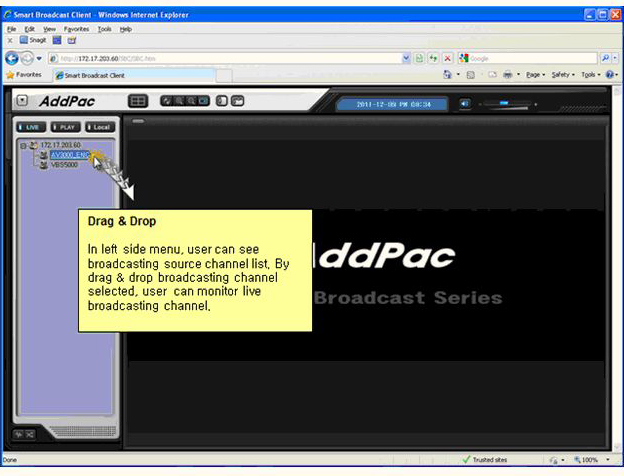Click the blue Help question icon

[610, 74]
